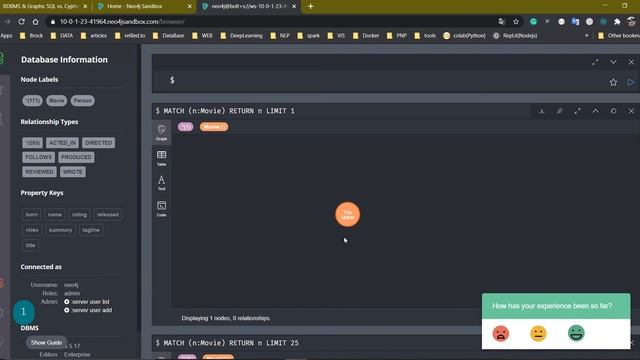Screen dimensions: 640x360
Task: Collapse the LIMIT 1 result frame
Action: 596,111
